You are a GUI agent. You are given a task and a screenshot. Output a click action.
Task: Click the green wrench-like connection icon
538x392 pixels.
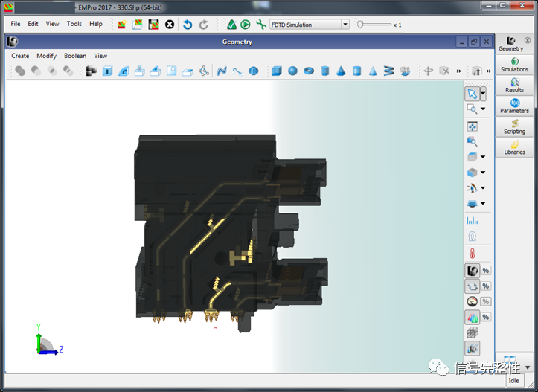261,25
